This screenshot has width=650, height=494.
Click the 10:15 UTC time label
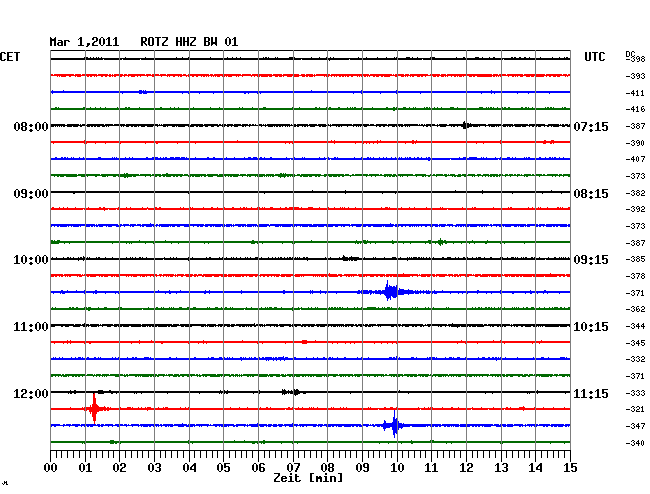(591, 327)
